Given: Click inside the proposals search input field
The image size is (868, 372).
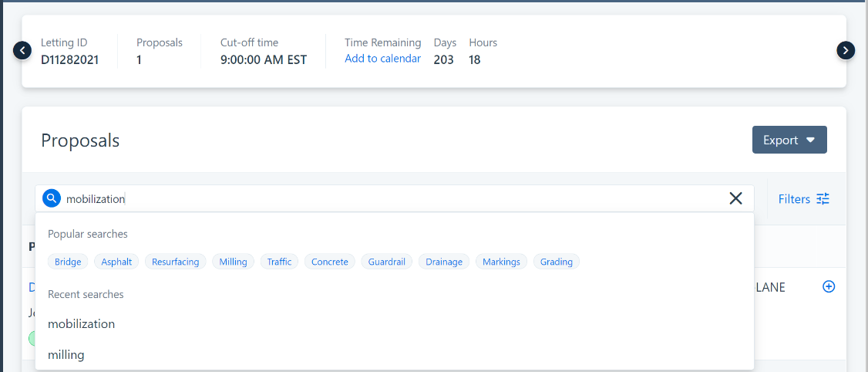Looking at the screenshot, I should coord(385,199).
